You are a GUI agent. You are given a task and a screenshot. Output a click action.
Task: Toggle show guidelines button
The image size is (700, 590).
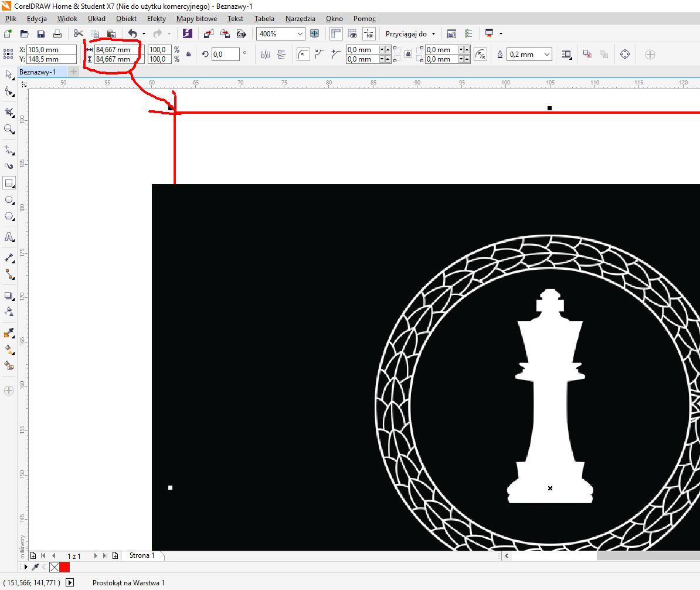pyautogui.click(x=369, y=34)
